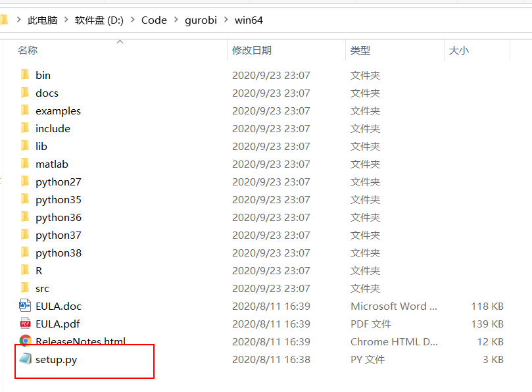532x392 pixels.
Task: Select the bin folder icon
Action: (25, 75)
